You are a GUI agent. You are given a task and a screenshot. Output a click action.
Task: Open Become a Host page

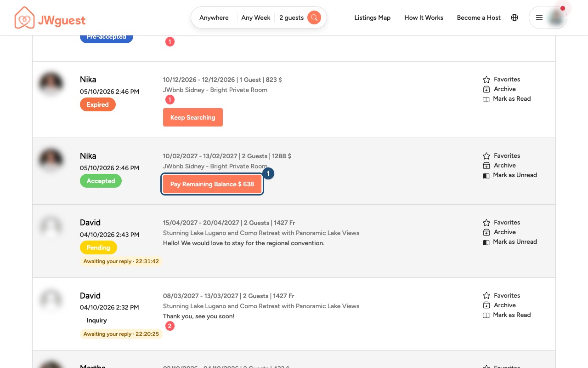tap(479, 17)
